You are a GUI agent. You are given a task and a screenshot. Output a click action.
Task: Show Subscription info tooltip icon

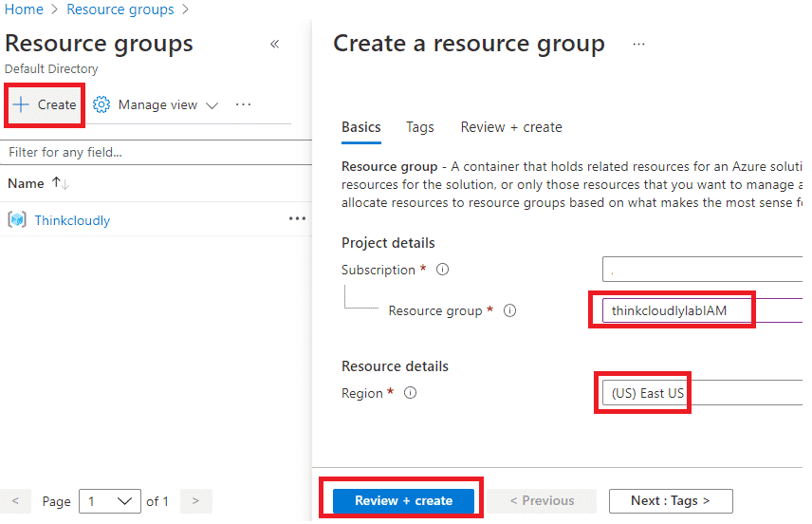tap(442, 270)
